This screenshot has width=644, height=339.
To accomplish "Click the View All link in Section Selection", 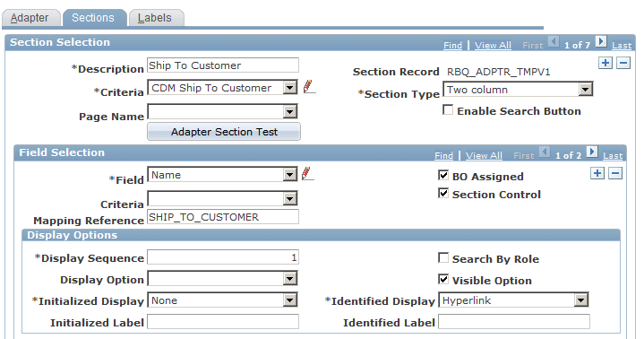I will click(x=493, y=45).
